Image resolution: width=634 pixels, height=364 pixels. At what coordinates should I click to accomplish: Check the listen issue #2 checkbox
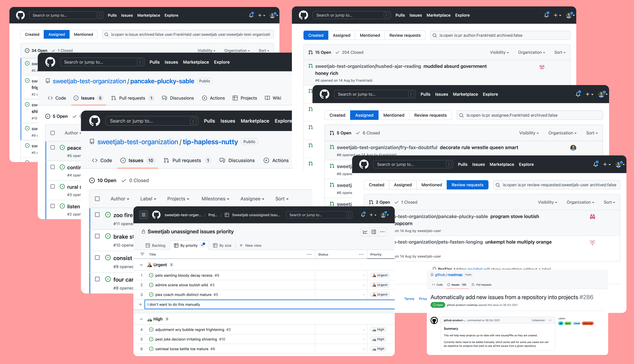[52, 206]
